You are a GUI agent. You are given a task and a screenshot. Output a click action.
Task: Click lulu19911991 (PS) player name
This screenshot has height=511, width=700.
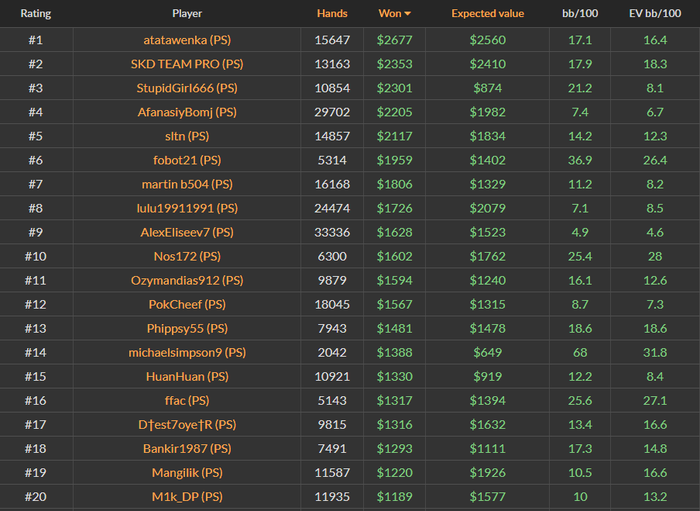[x=187, y=208]
